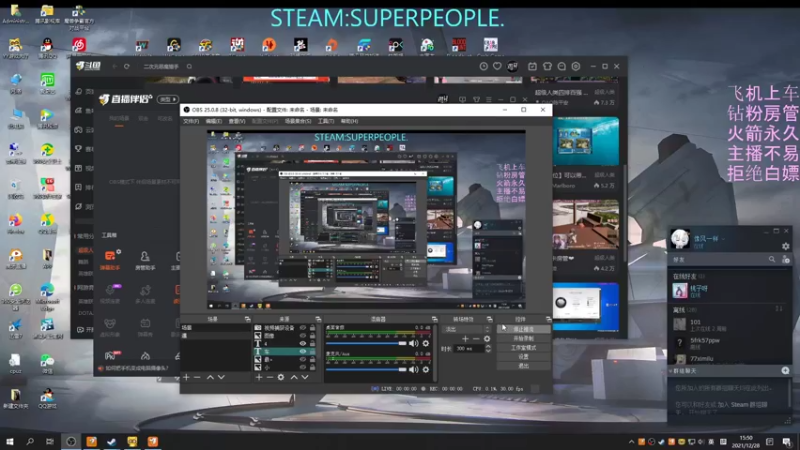Open 设置 from OBS controls
The image size is (800, 450).
pos(523,357)
